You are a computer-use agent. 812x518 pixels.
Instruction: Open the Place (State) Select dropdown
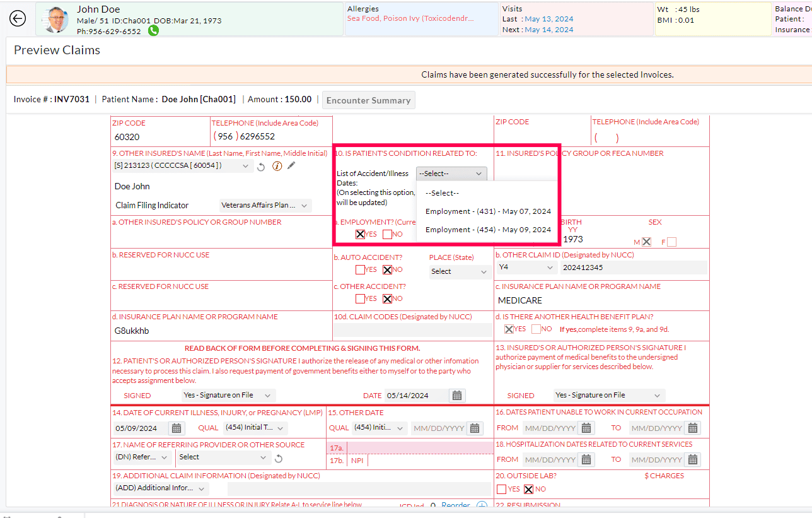click(x=460, y=271)
